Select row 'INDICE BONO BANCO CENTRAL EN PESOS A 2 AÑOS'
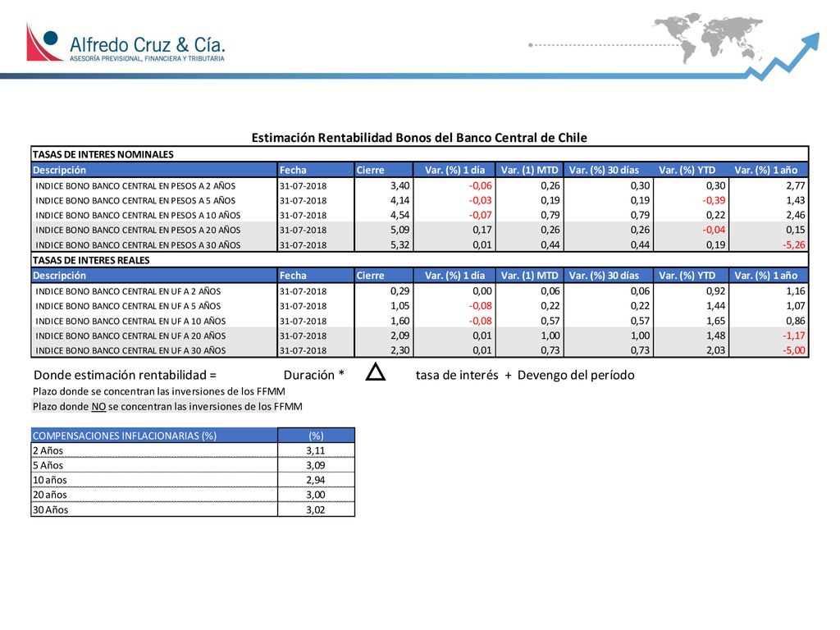Image resolution: width=840 pixels, height=630 pixels. 420,185
